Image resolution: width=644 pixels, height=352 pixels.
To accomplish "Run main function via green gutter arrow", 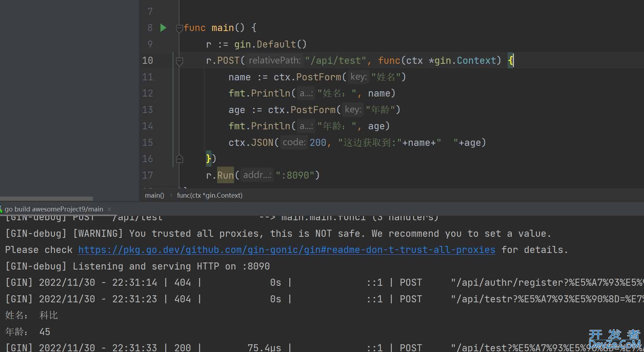I will [x=163, y=27].
